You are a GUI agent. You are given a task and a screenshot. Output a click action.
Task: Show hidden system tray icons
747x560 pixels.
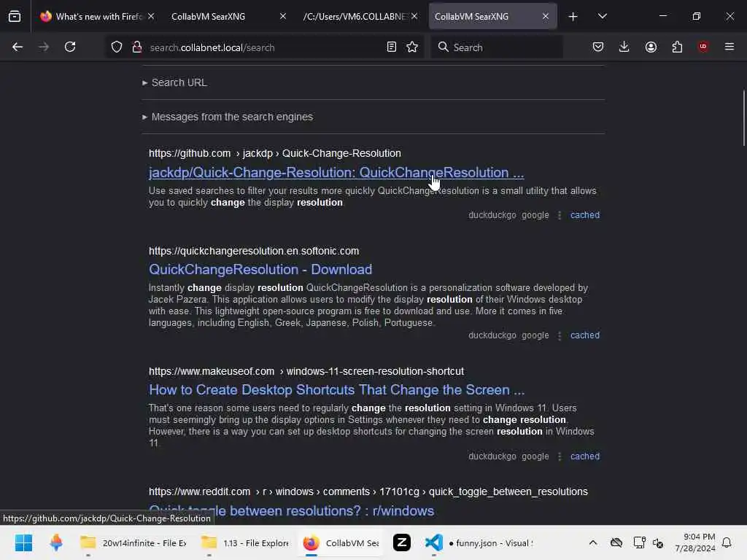pos(593,542)
